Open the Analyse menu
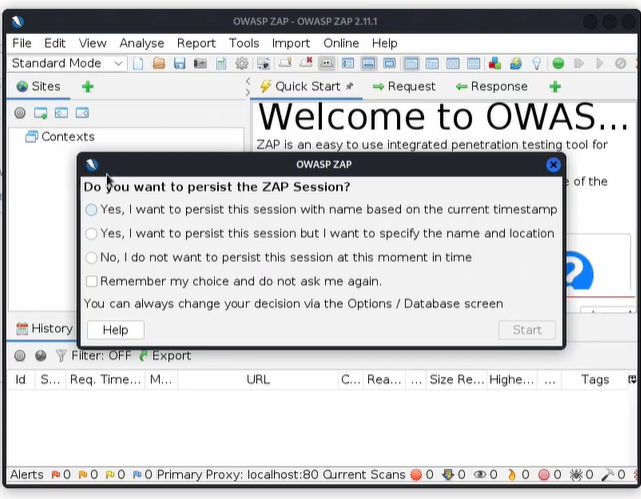 141,43
